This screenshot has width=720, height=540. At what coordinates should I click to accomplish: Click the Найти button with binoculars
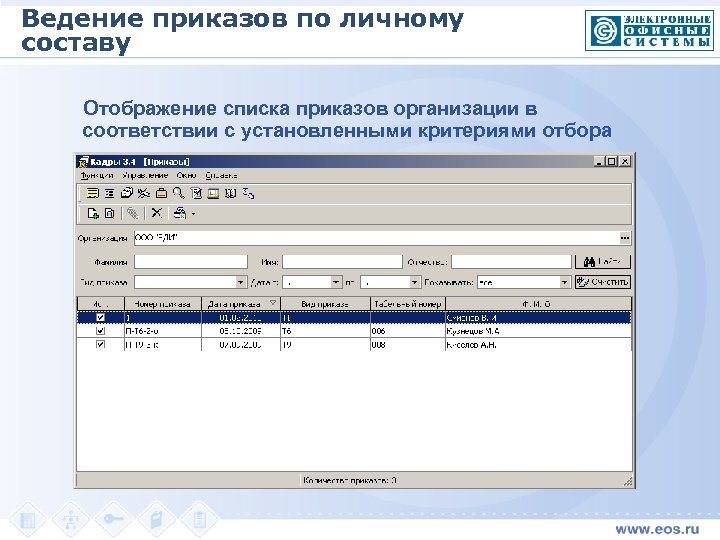pos(603,262)
